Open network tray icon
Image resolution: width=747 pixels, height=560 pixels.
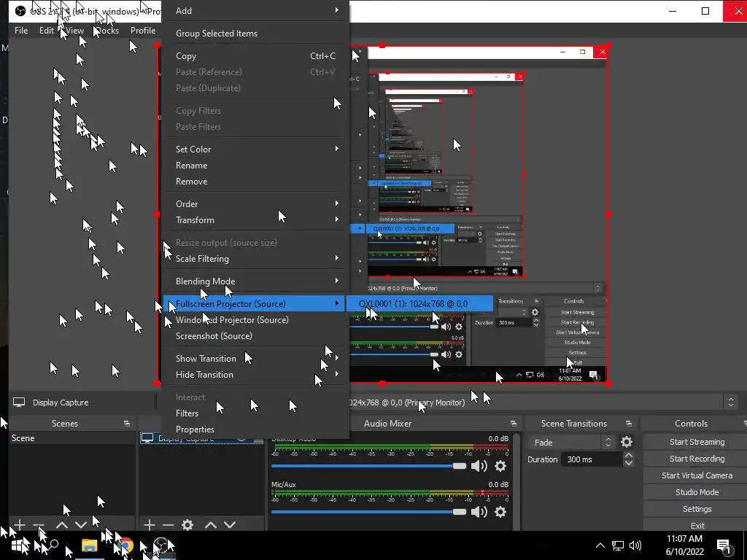(x=618, y=545)
